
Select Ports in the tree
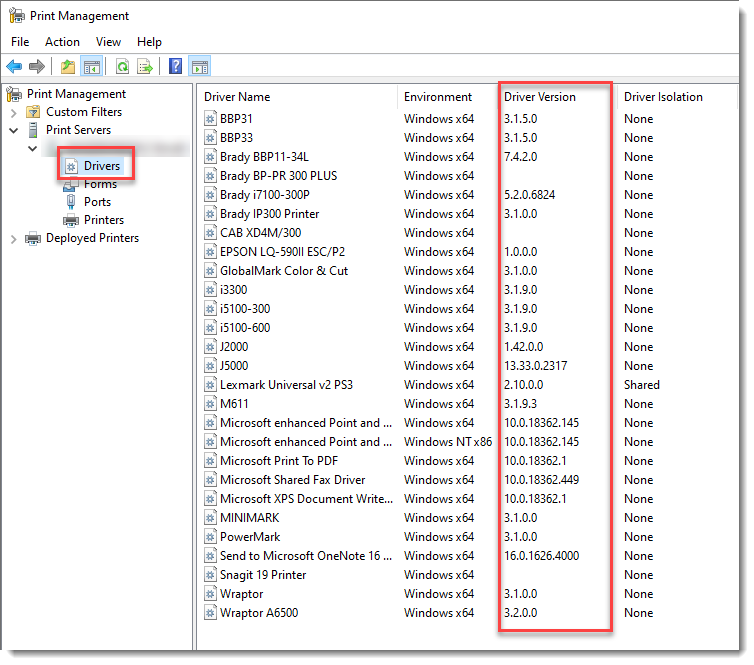click(x=97, y=202)
